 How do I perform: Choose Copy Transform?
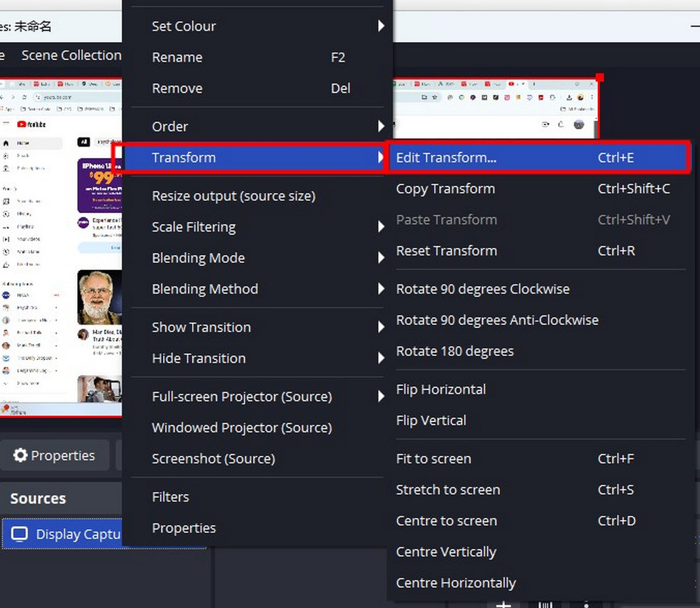[445, 189]
